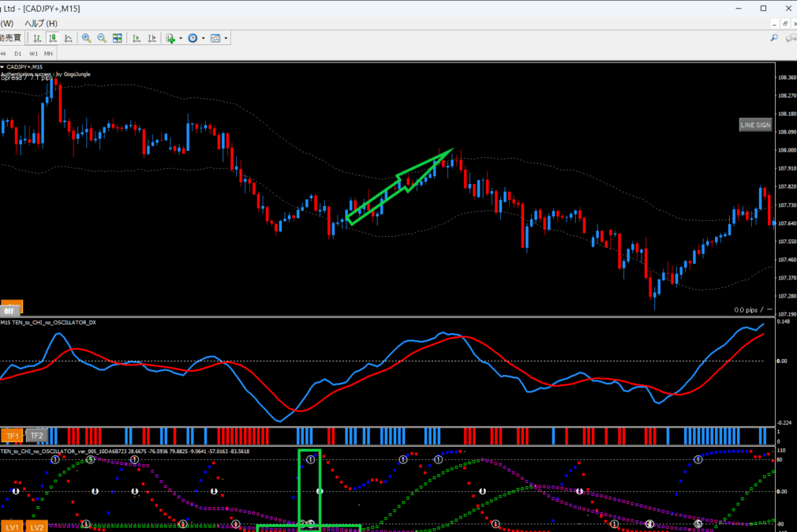Open the search magnifier in toolbar
797x532 pixels.
[x=774, y=38]
